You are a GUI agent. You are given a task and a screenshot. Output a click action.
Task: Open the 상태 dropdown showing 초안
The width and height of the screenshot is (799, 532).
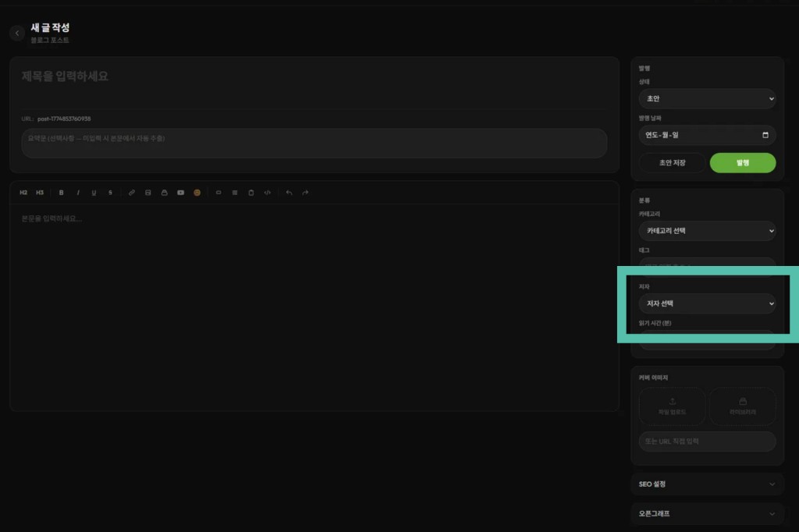[707, 99]
